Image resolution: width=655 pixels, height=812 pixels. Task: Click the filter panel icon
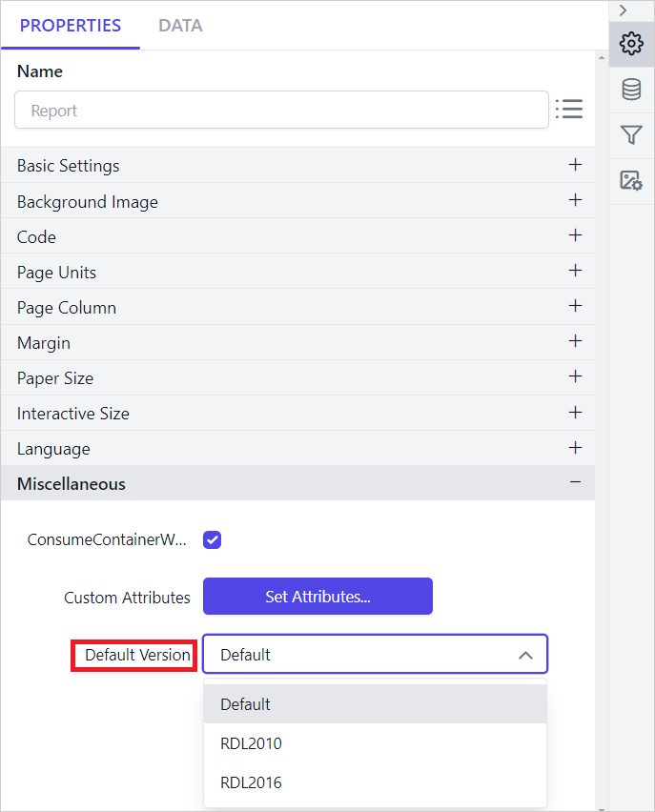[631, 134]
